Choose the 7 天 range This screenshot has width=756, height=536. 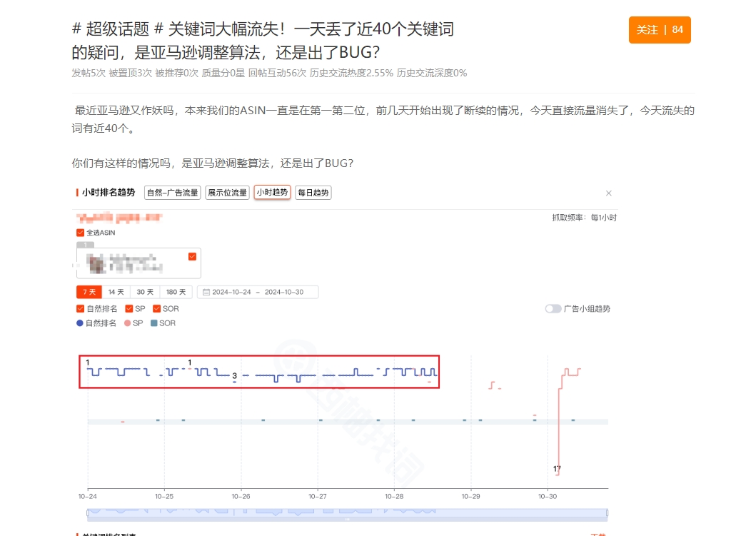[x=89, y=292]
